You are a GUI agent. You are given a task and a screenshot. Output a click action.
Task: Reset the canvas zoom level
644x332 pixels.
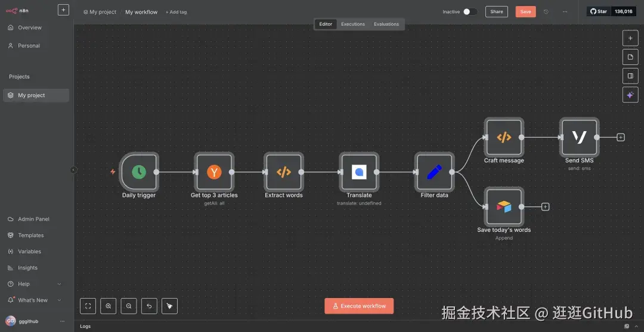coord(149,306)
